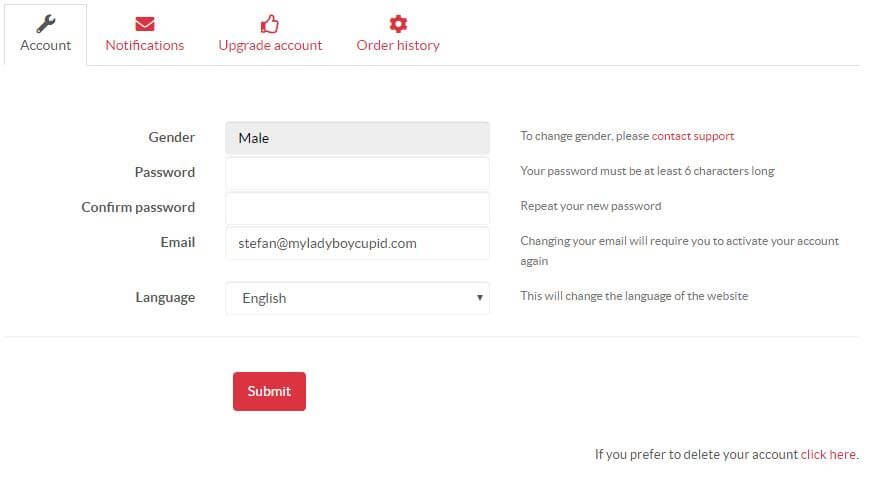Click the thumbs-up Upgrade account icon
This screenshot has height=484, width=881.
[270, 24]
